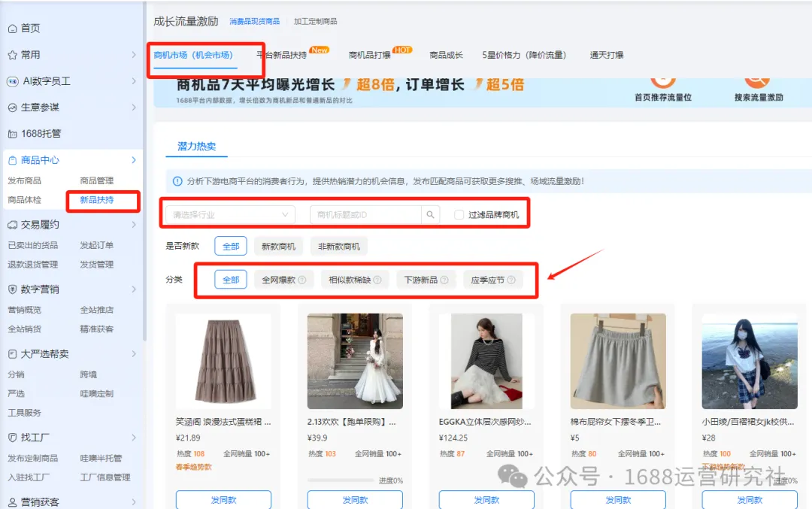The width and height of the screenshot is (812, 509).
Task: Click the search magnifier icon
Action: coord(430,214)
